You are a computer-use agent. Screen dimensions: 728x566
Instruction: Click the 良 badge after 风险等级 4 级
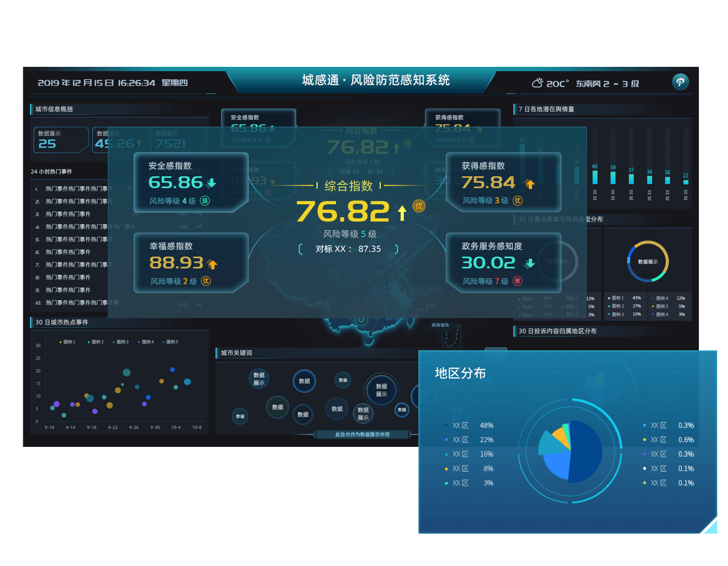coord(205,201)
